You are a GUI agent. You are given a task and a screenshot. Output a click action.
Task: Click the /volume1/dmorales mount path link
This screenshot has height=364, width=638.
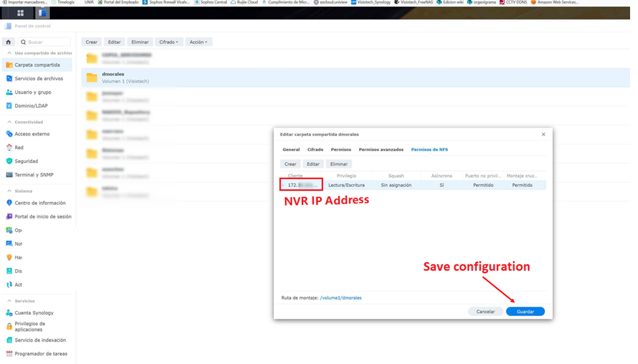pyautogui.click(x=340, y=298)
